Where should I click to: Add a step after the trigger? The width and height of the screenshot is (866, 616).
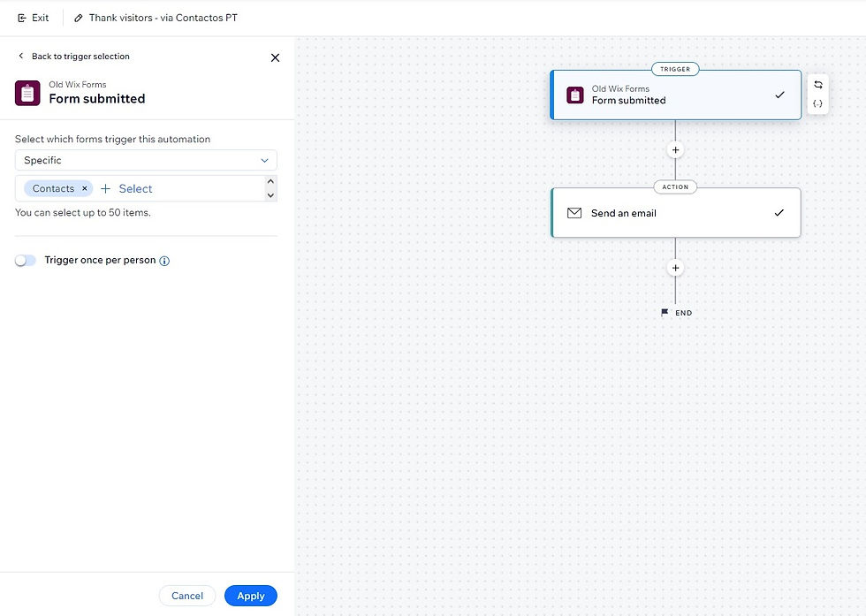tap(675, 150)
